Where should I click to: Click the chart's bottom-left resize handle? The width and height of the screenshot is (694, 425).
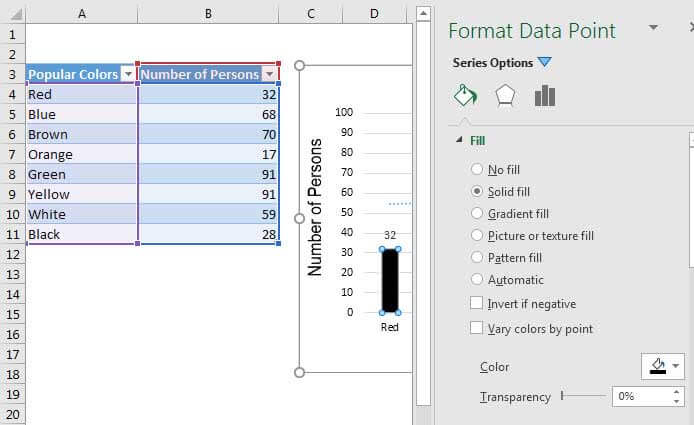tap(300, 372)
